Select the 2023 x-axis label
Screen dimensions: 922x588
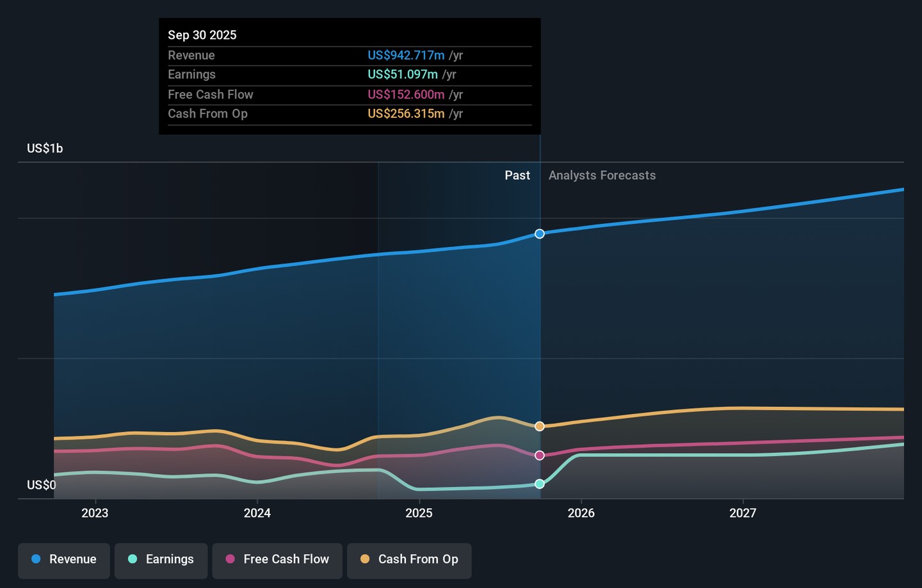point(95,513)
